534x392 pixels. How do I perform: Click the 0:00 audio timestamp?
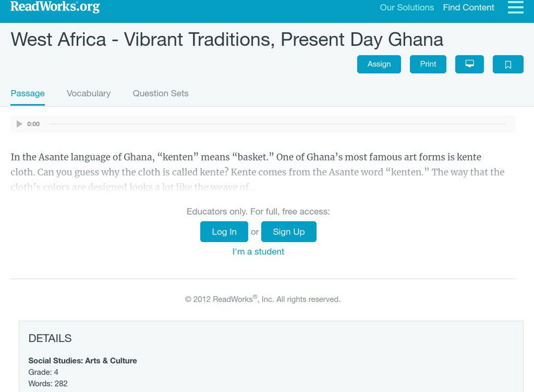tap(33, 123)
